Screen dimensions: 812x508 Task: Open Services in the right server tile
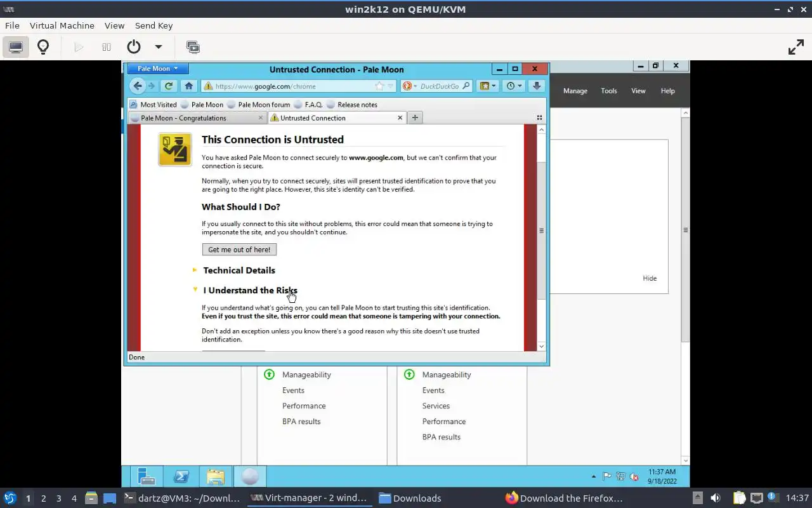(x=436, y=406)
